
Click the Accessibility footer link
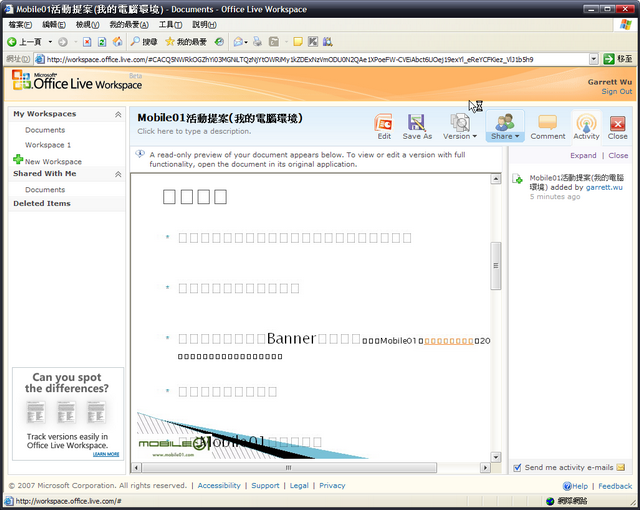pyautogui.click(x=219, y=486)
